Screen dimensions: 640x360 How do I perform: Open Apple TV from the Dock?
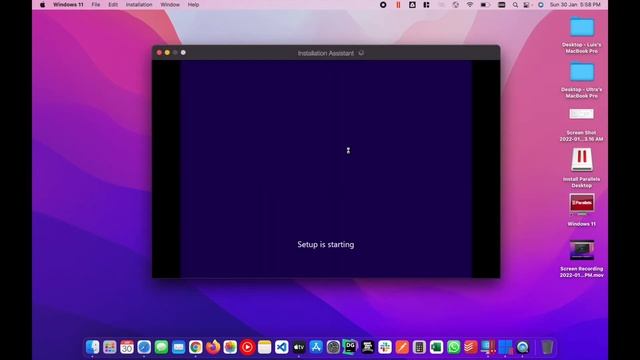pyautogui.click(x=299, y=347)
